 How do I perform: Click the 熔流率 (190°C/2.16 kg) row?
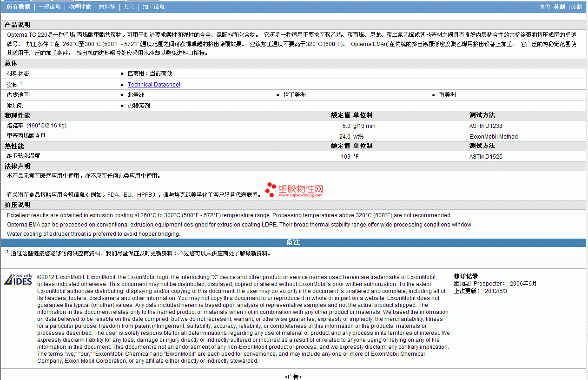coord(293,126)
